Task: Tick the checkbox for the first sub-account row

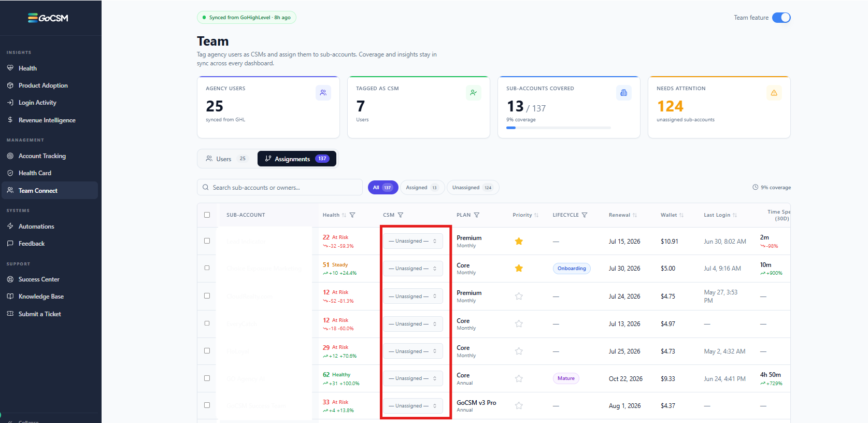Action: pyautogui.click(x=207, y=241)
